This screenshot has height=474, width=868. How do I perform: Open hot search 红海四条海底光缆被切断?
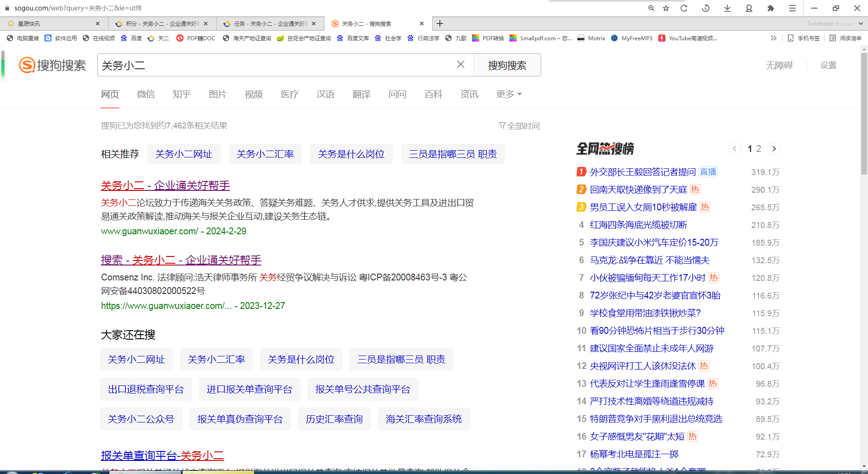point(638,225)
